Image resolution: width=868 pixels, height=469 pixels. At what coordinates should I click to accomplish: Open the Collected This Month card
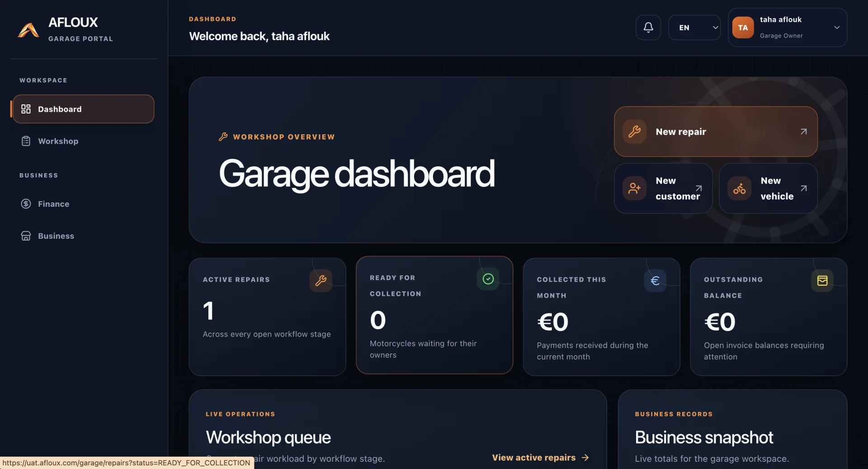pos(601,317)
